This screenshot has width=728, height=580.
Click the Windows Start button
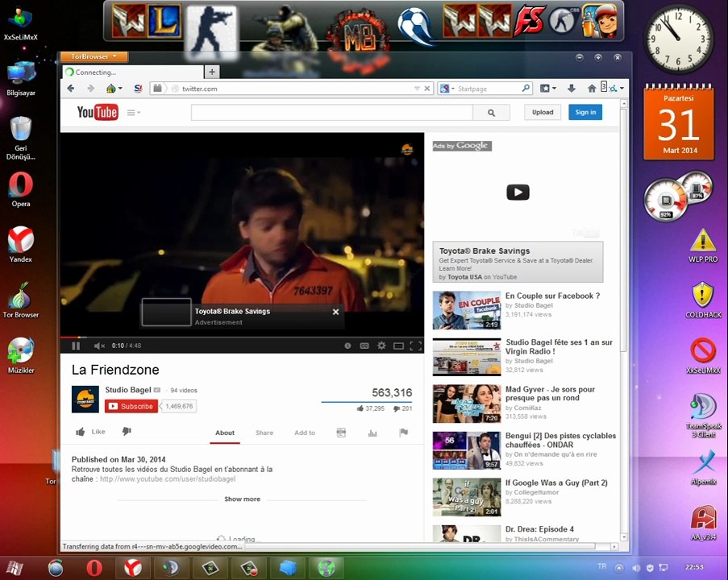click(15, 568)
